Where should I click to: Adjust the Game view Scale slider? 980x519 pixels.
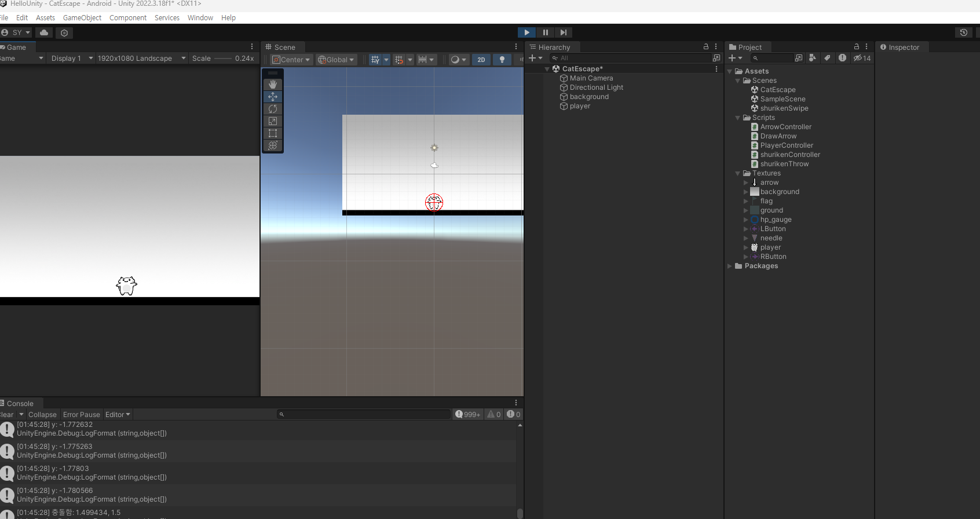point(223,59)
